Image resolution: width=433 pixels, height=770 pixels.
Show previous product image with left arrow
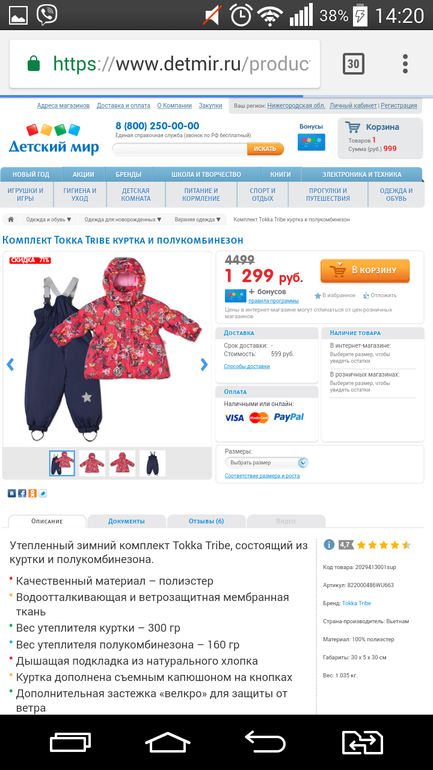[x=10, y=364]
